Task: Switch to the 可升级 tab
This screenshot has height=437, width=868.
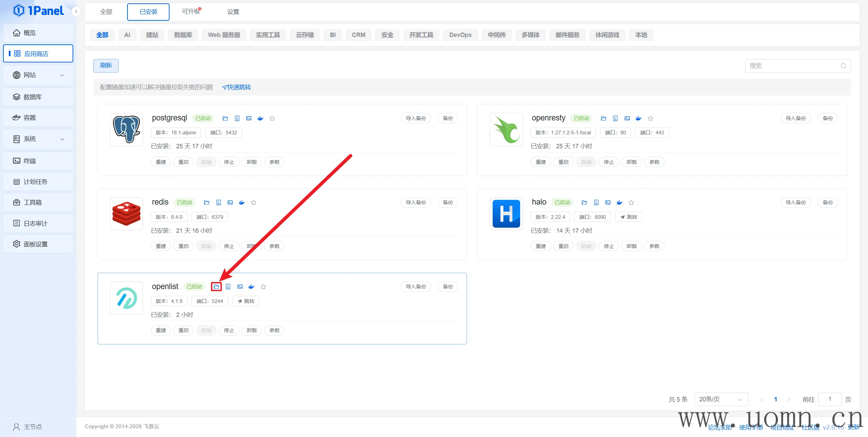Action: (x=191, y=12)
